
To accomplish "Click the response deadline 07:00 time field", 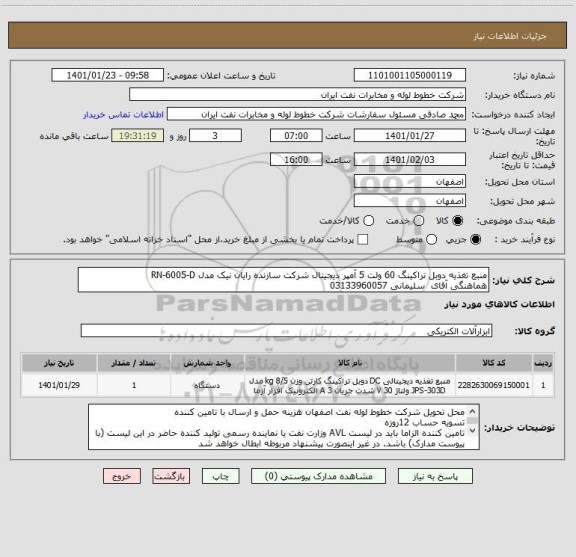I will 296,136.
